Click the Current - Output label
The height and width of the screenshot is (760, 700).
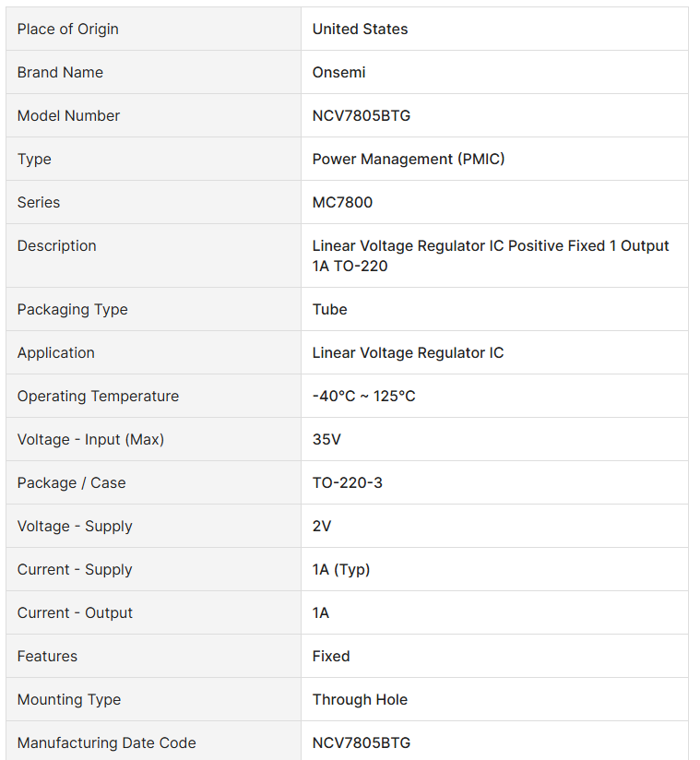tap(75, 612)
